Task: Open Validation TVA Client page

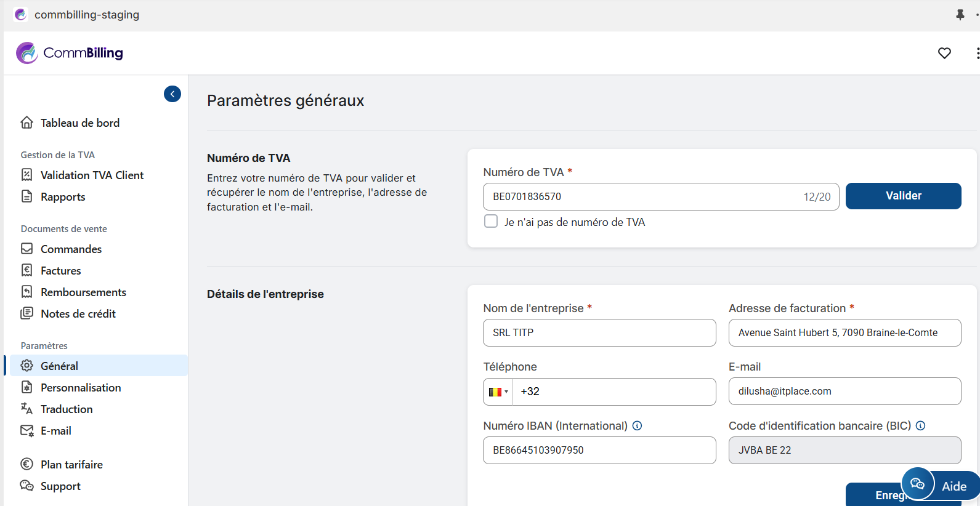Action: click(92, 175)
